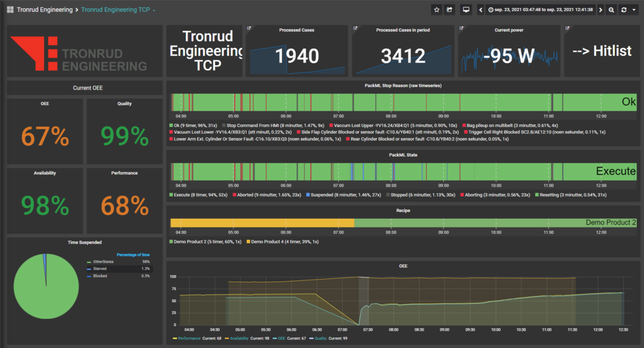This screenshot has width=644, height=348.
Task: Toggle Bag pileup on multibelt legend series
Action: click(x=509, y=125)
